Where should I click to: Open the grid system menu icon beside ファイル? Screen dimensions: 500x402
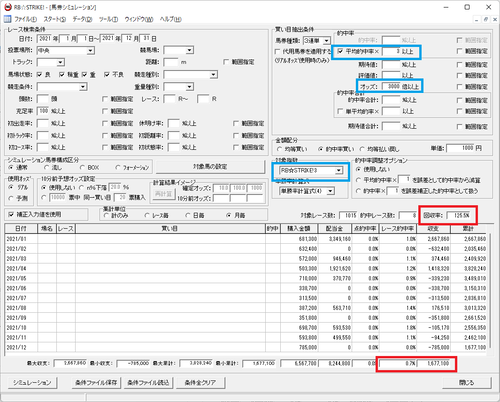[7, 19]
